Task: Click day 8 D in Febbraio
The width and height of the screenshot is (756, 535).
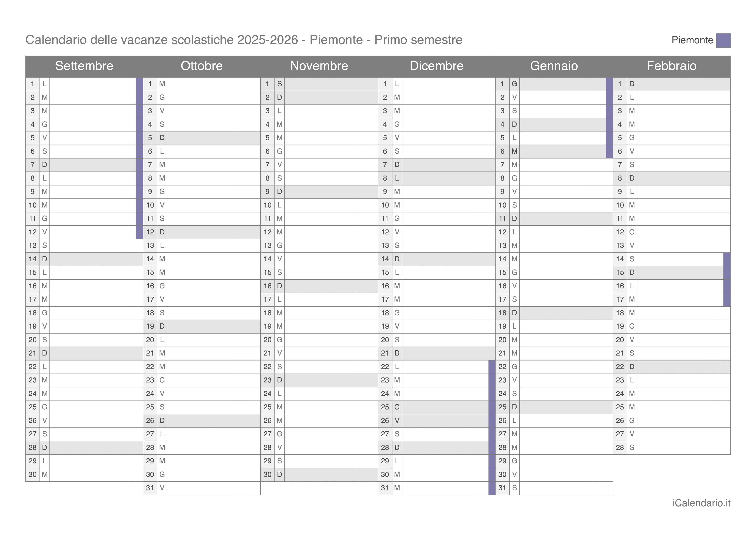Action: [671, 178]
